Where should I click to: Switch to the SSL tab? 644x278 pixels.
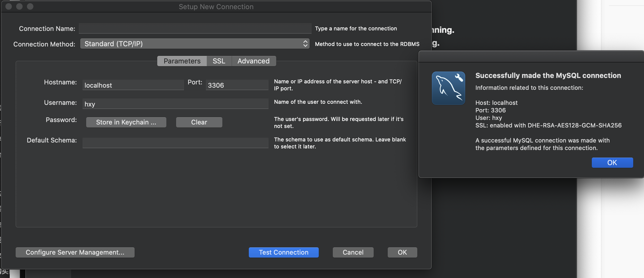click(x=219, y=61)
